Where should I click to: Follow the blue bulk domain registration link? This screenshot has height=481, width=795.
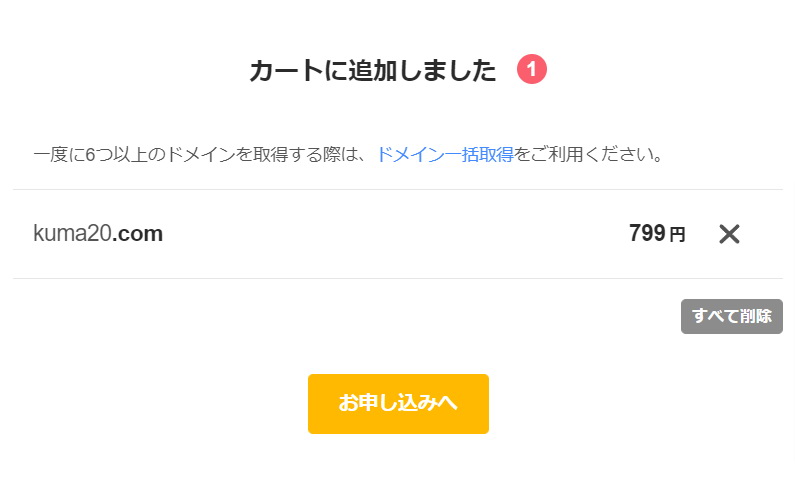tap(445, 155)
